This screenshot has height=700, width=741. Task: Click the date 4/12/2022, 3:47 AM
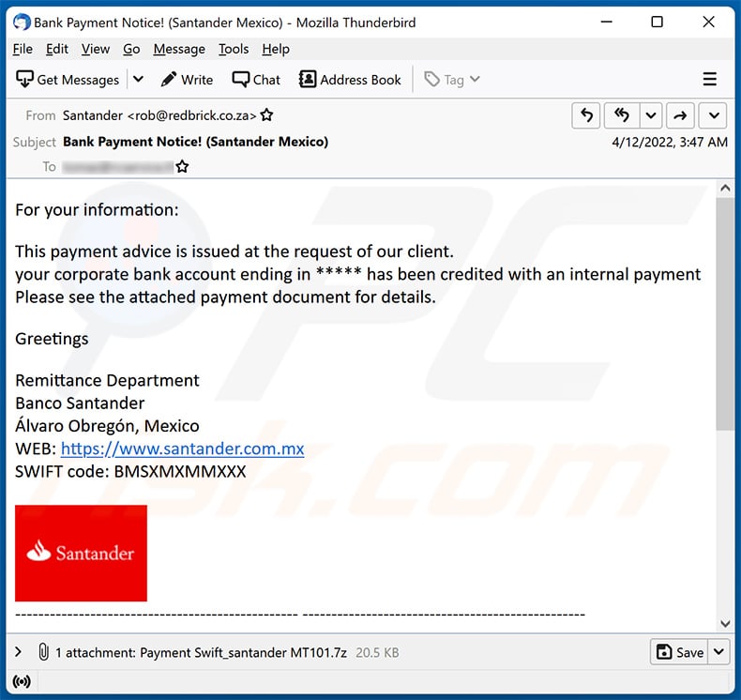670,142
